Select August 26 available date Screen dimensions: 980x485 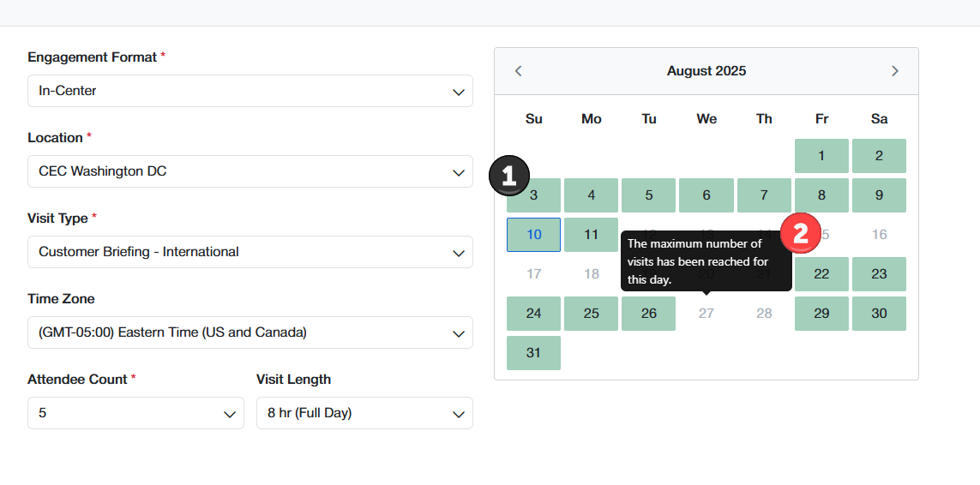coord(648,314)
